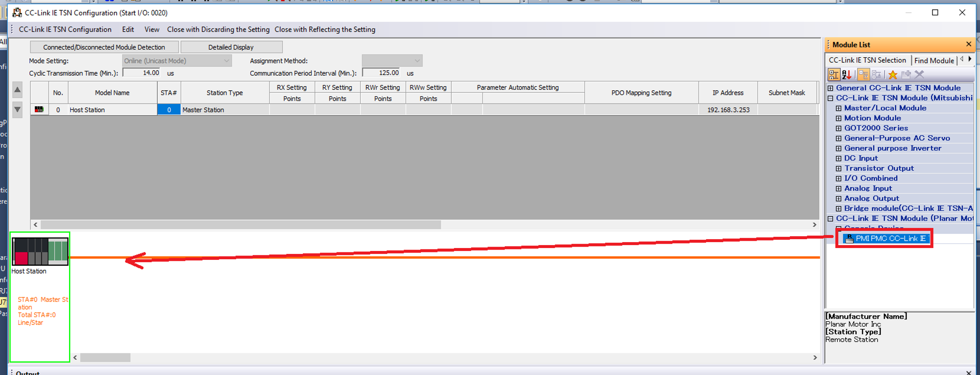The width and height of the screenshot is (980, 375).
Task: Expand General CC-Link IE TSN Module node
Action: [831, 88]
